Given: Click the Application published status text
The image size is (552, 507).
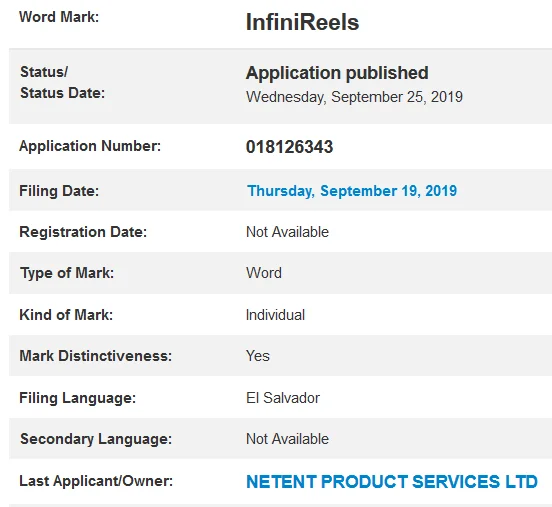Looking at the screenshot, I should pyautogui.click(x=337, y=73).
